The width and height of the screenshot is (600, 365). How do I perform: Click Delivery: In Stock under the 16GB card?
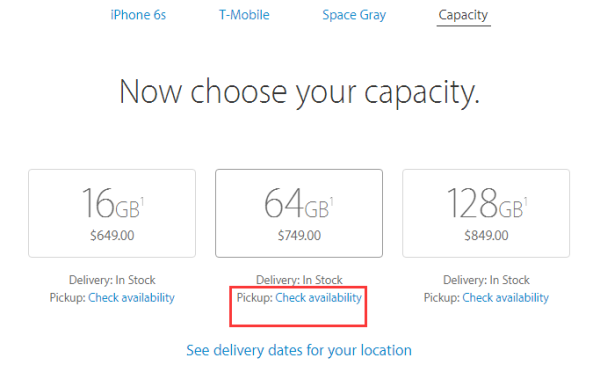tap(112, 280)
